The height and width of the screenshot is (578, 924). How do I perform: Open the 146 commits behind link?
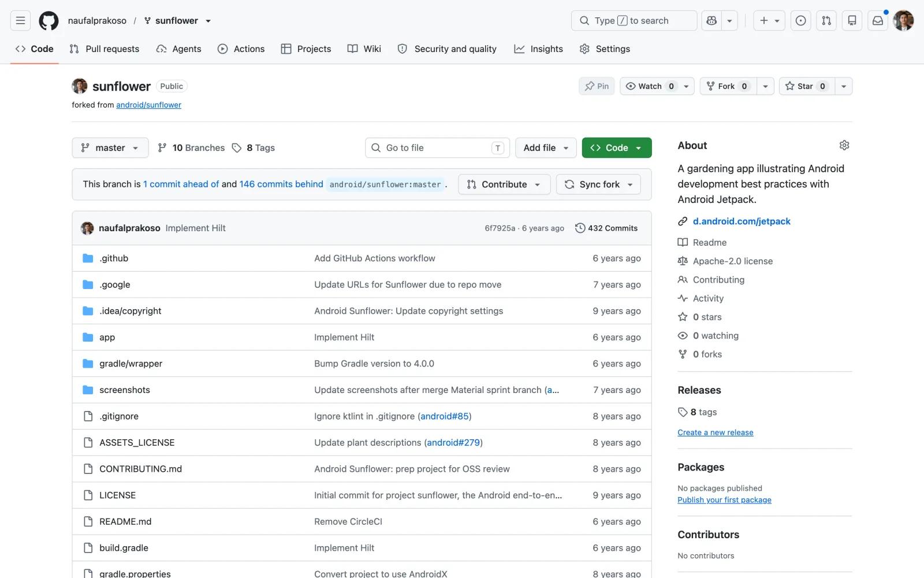tap(281, 184)
